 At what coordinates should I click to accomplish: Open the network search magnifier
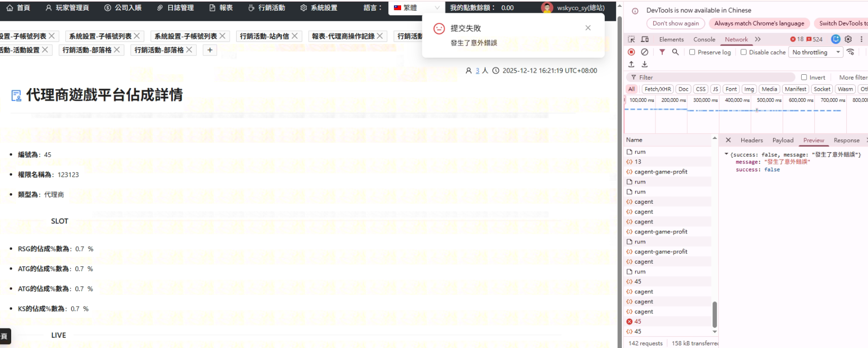tap(675, 52)
